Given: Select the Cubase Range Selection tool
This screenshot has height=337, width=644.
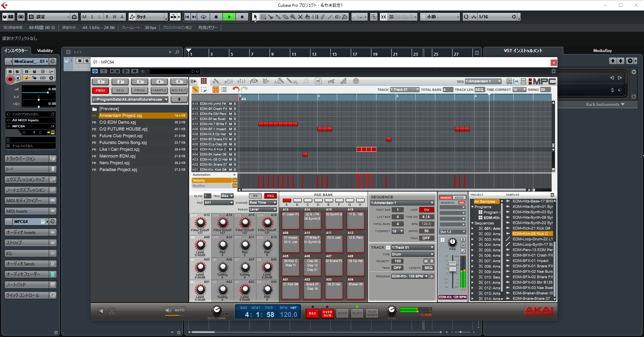Looking at the screenshot, I should [263, 17].
